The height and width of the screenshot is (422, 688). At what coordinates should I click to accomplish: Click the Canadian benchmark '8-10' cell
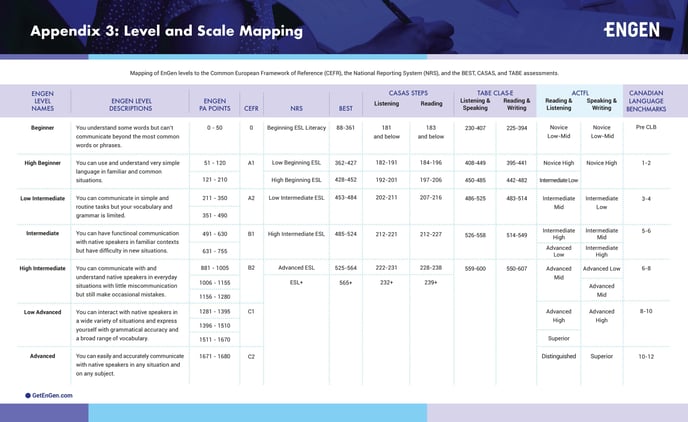646,311
